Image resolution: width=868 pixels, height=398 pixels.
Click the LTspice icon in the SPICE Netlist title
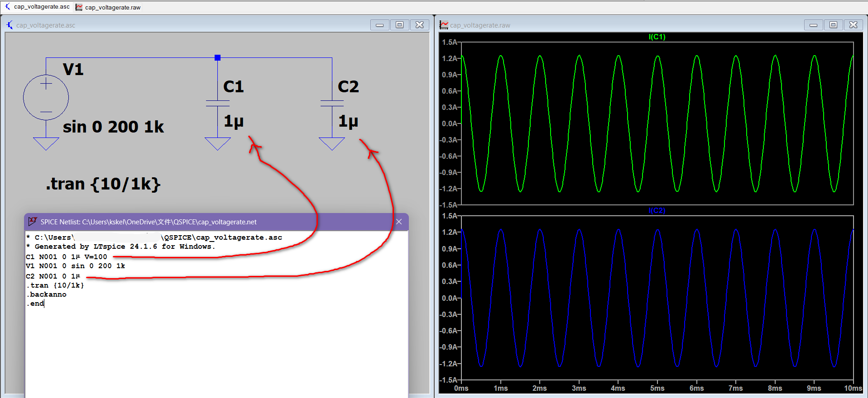point(33,221)
